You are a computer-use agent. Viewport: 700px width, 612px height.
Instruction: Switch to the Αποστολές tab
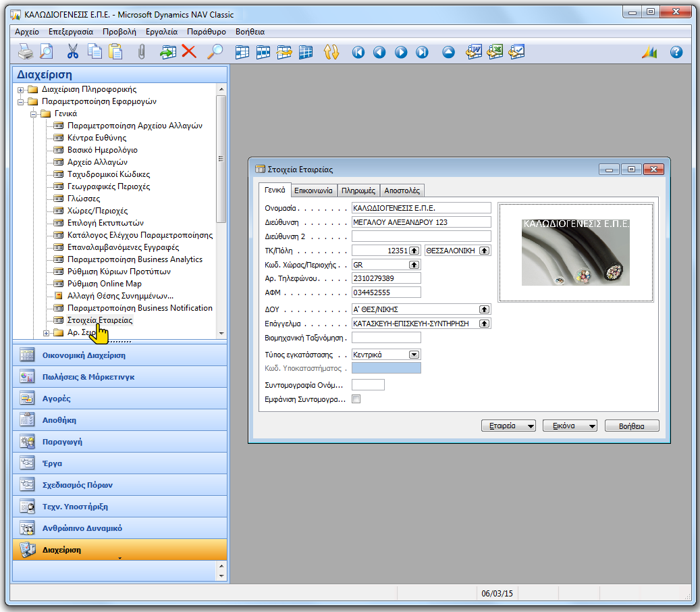pyautogui.click(x=402, y=190)
